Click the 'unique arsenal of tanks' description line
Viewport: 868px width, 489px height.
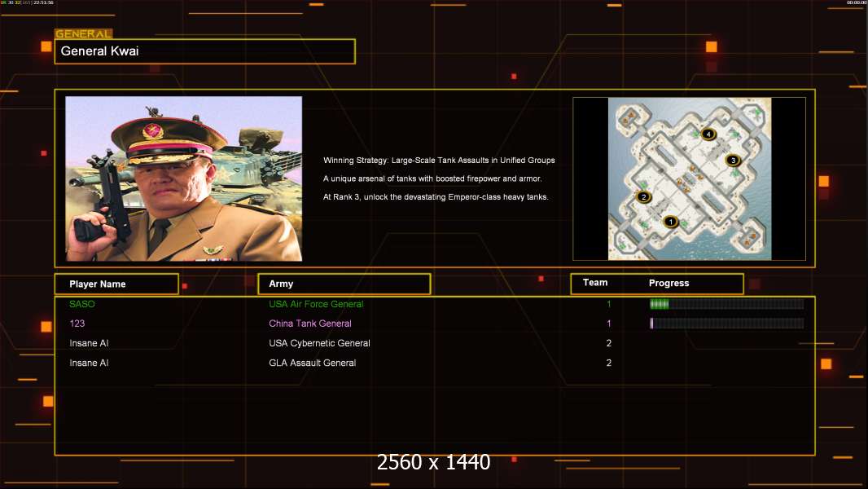tap(432, 178)
